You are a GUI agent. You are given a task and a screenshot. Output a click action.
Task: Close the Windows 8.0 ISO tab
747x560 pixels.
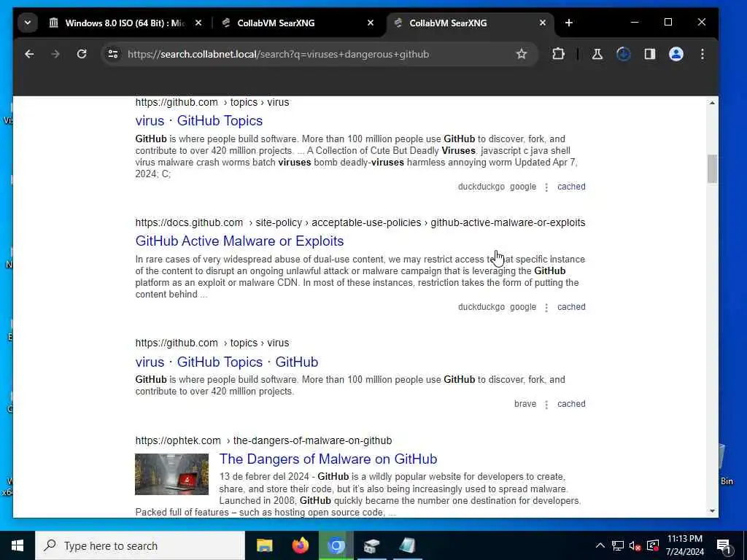point(198,23)
